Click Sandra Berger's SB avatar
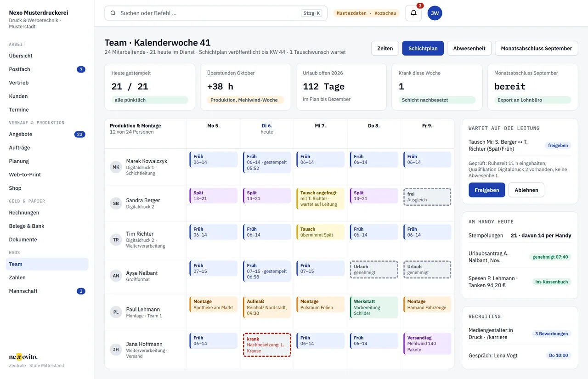588x379 pixels. (x=116, y=204)
